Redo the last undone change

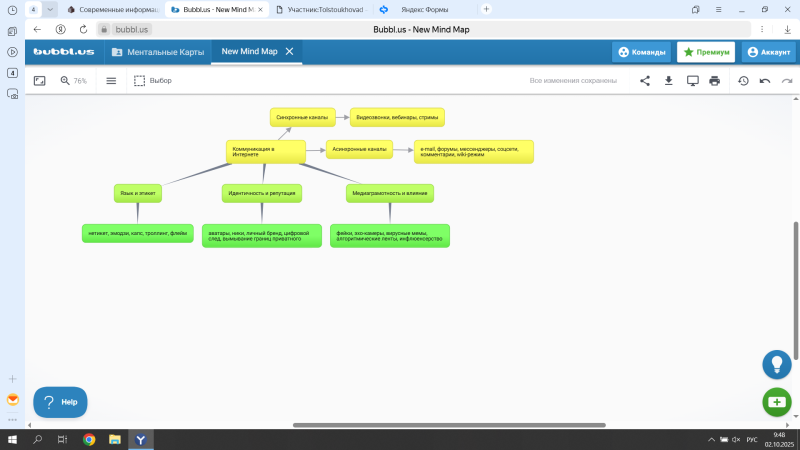coord(785,80)
